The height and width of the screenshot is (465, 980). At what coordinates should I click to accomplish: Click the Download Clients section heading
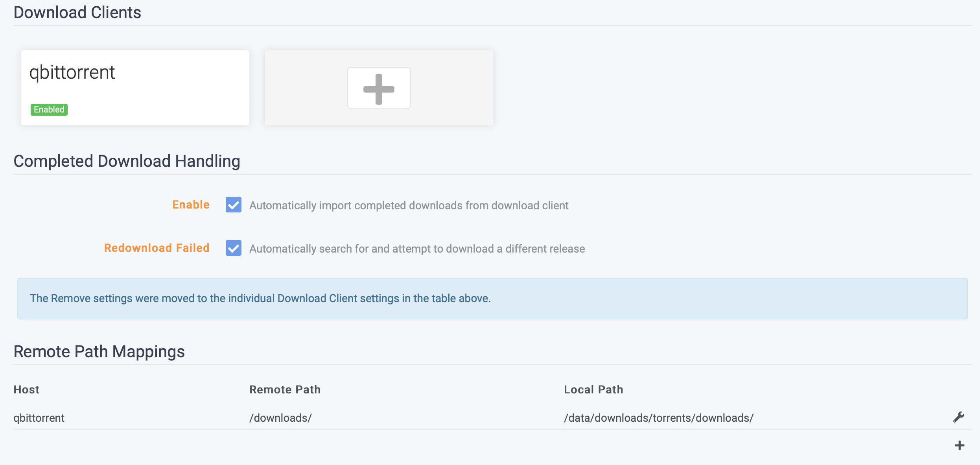point(77,12)
